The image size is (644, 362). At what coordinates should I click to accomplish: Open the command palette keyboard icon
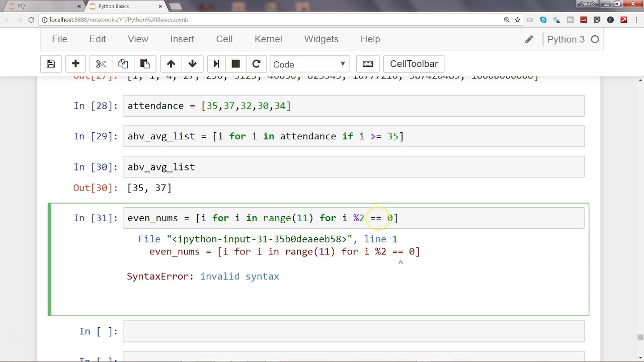(x=368, y=64)
